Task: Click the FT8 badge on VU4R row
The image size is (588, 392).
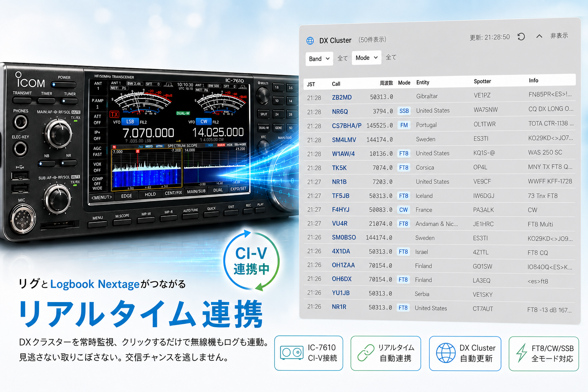Action: (403, 224)
